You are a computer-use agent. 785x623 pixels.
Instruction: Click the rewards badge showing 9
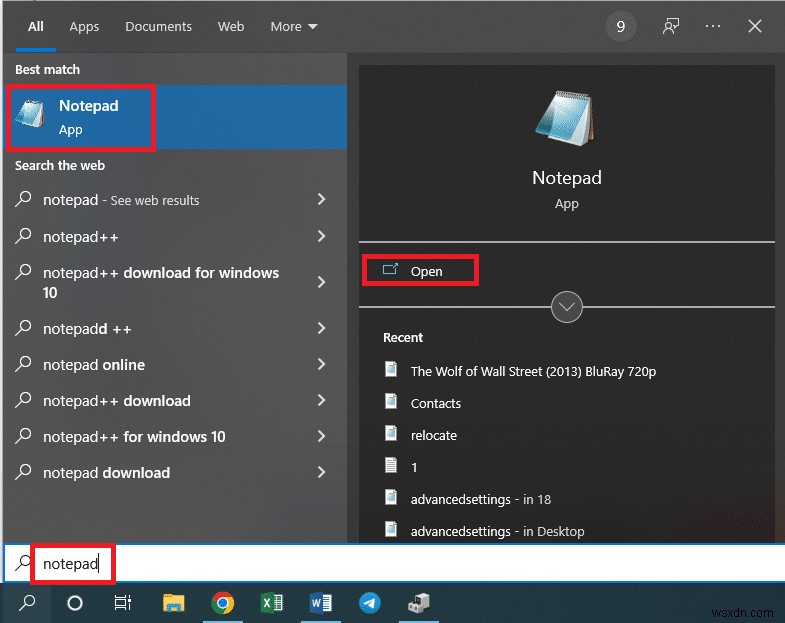coord(620,26)
